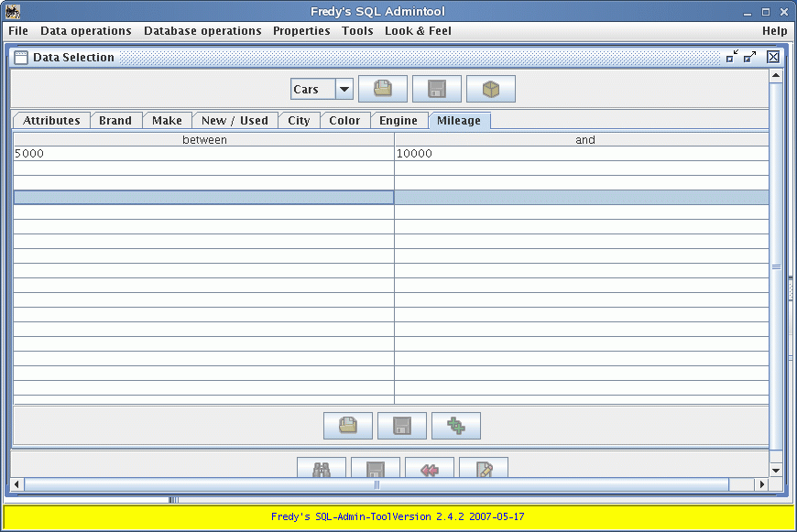Click the vertical scrollbar down arrow

tap(776, 470)
